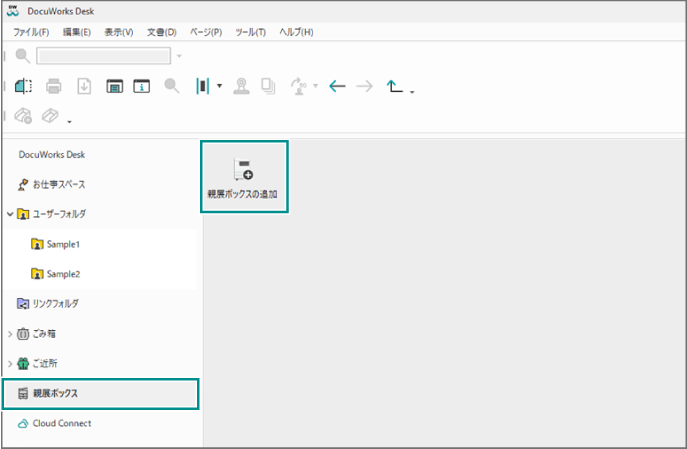687x449 pixels.
Task: Select お仕事スペース in the sidebar
Action: click(x=58, y=184)
